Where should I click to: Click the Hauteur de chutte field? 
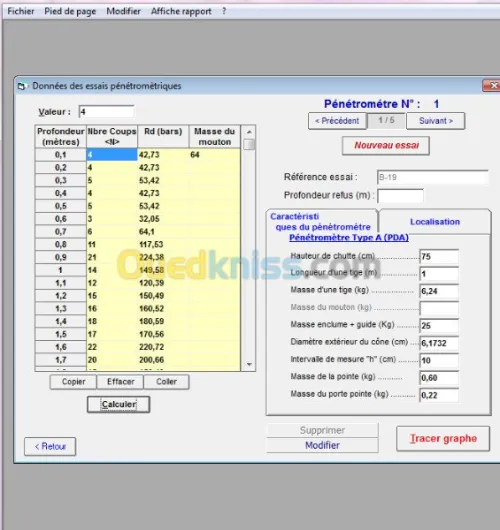click(439, 257)
